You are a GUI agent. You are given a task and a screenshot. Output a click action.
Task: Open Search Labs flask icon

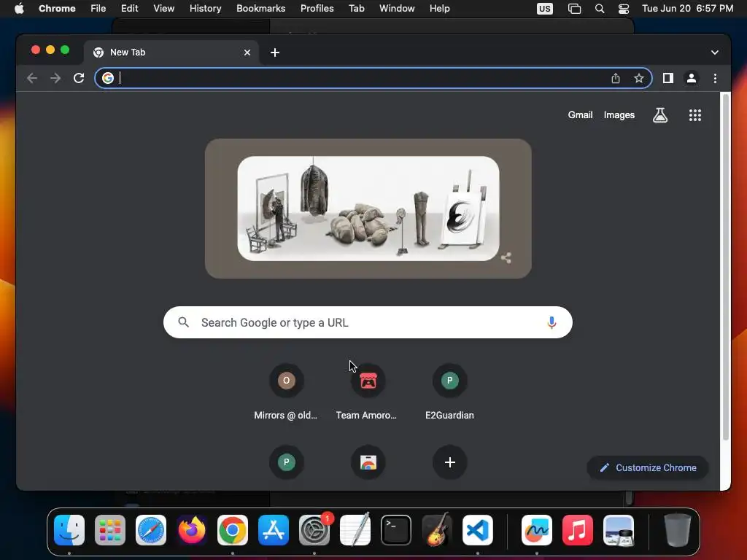659,114
